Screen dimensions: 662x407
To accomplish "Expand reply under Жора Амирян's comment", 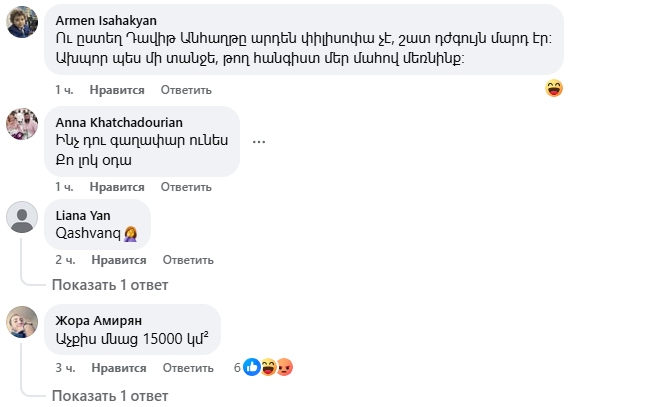I will coord(109,394).
